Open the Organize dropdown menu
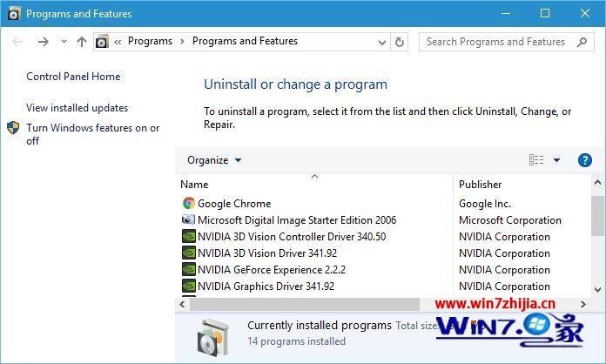 [x=214, y=160]
